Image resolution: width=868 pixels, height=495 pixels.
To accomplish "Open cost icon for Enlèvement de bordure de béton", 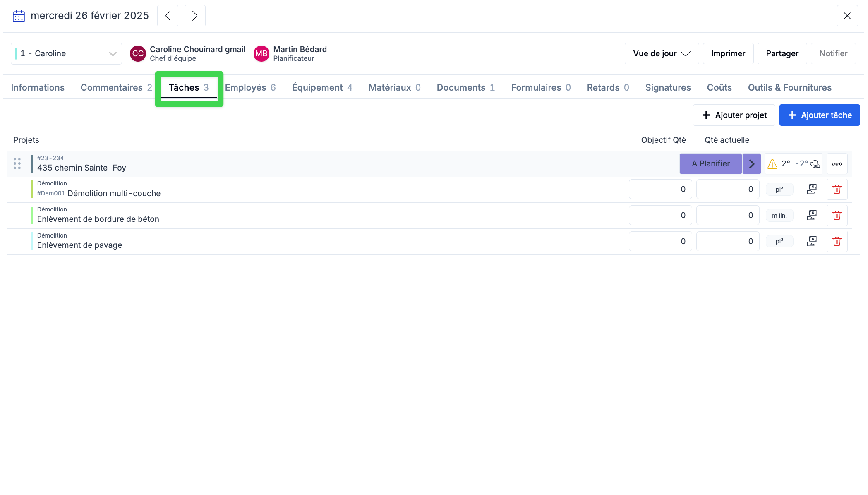I will click(x=812, y=216).
